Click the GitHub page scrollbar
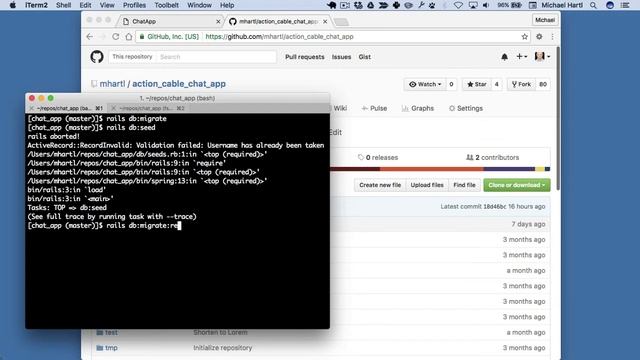 pyautogui.click(x=558, y=118)
